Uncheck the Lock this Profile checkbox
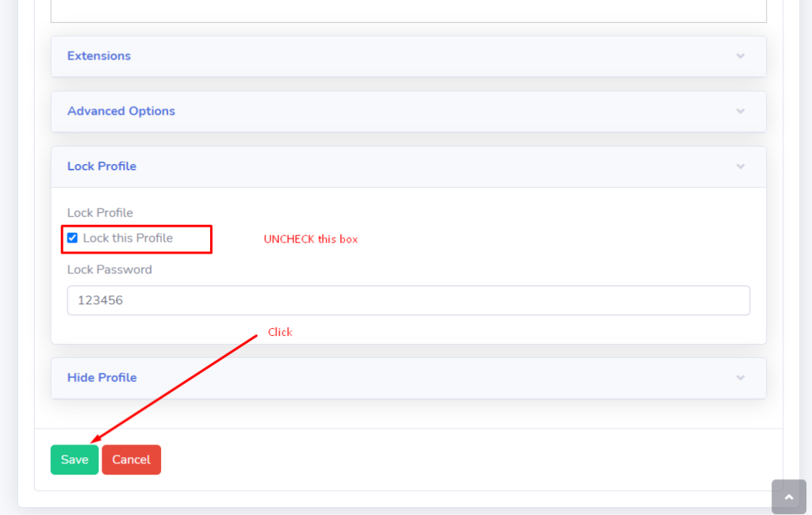Screen dimensions: 812x515 pos(72,238)
